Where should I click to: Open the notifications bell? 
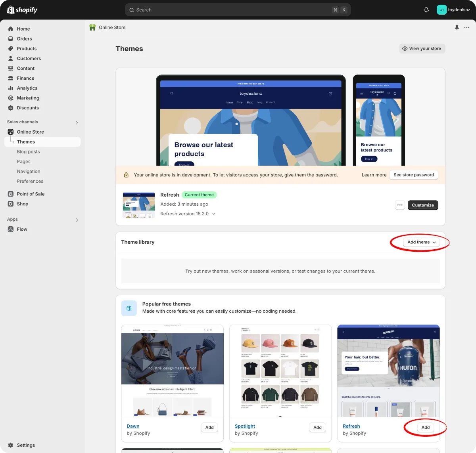426,10
